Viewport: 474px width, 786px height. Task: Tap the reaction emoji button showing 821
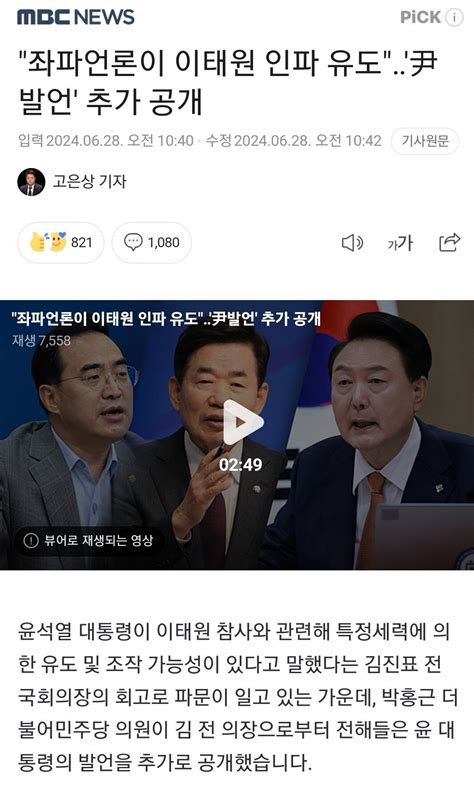coord(61,243)
